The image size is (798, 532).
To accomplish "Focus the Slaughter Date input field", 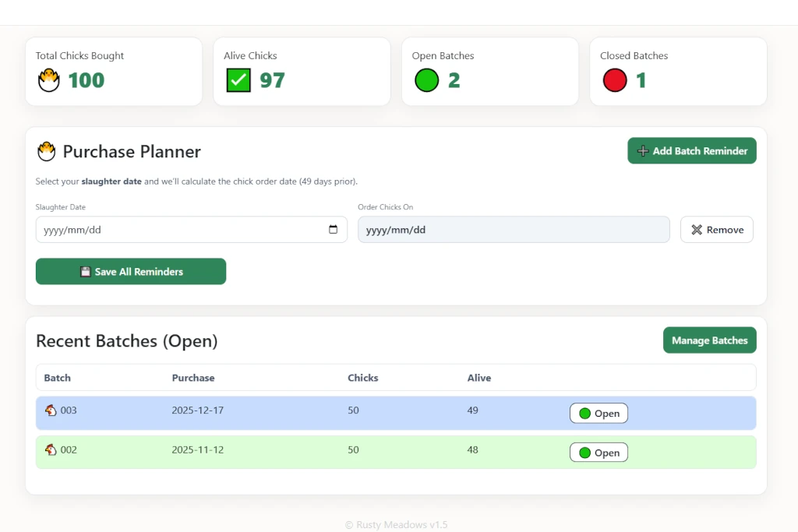I will click(x=179, y=230).
